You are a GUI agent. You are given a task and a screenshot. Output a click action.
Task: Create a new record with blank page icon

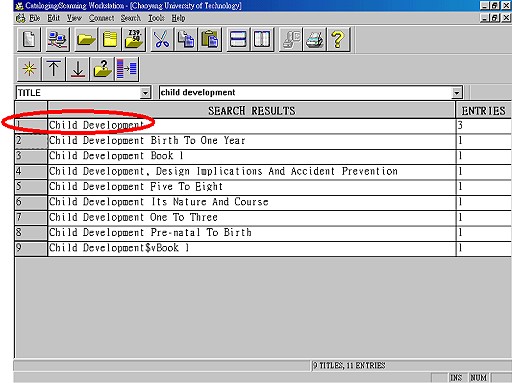coord(29,40)
